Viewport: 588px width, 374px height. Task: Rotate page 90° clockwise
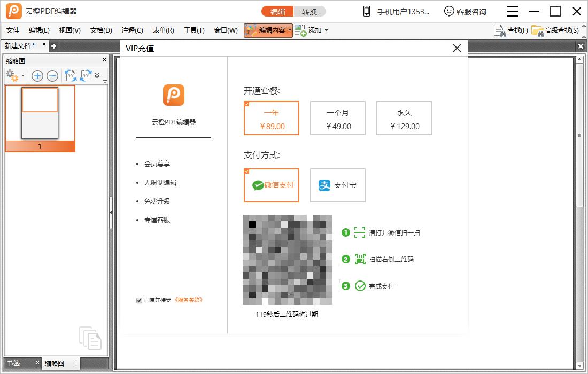pos(86,76)
